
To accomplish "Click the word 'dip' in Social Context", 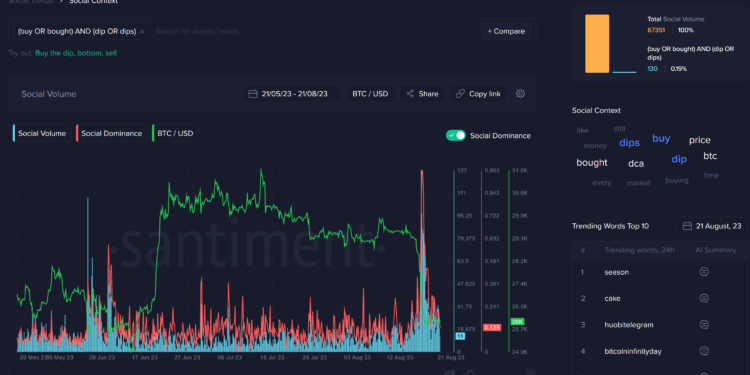I will click(679, 159).
